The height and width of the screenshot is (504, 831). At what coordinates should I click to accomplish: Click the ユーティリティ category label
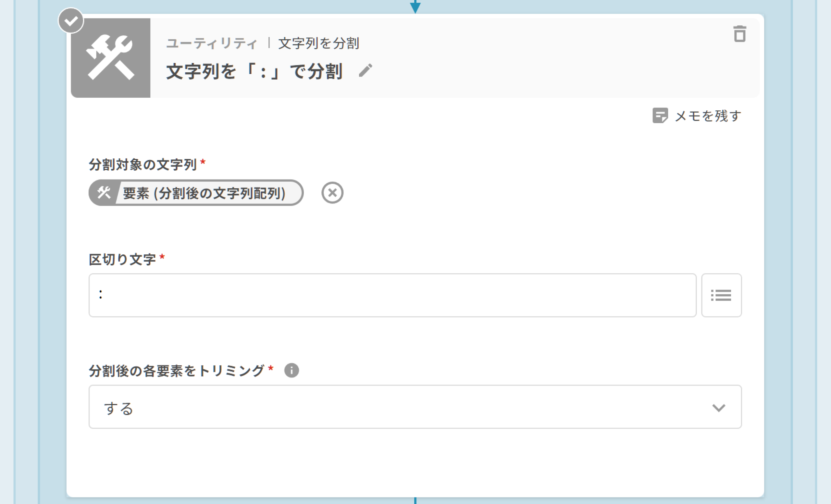point(212,43)
